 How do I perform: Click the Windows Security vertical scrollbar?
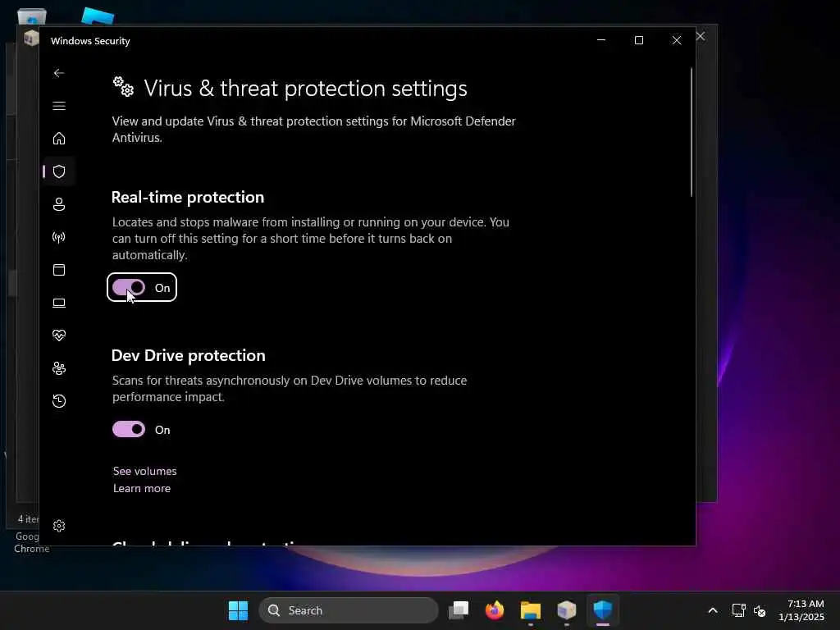pyautogui.click(x=691, y=132)
